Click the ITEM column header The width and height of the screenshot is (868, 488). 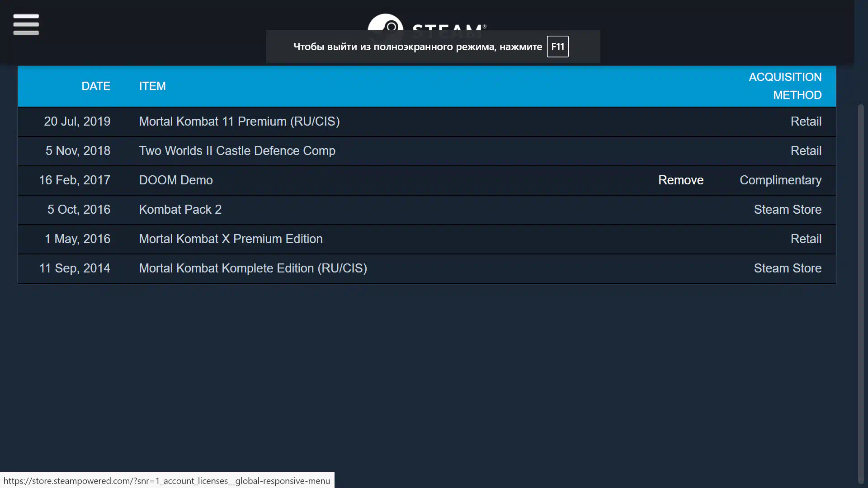tap(152, 86)
